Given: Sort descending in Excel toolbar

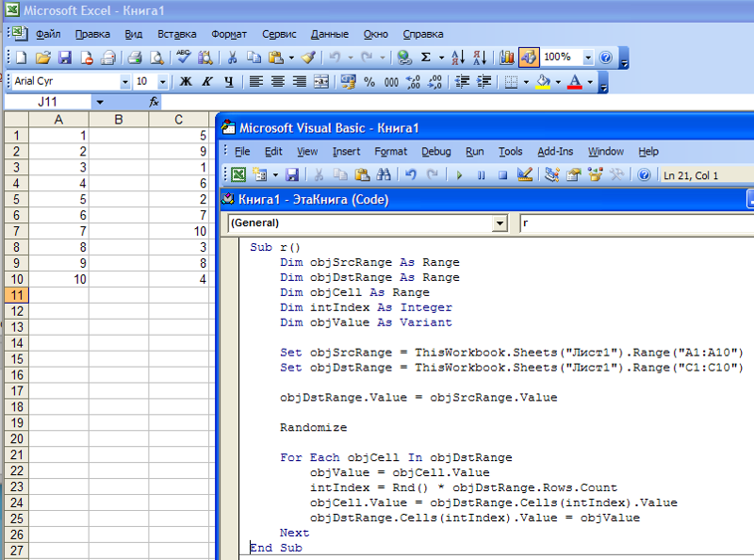Looking at the screenshot, I should tap(480, 58).
